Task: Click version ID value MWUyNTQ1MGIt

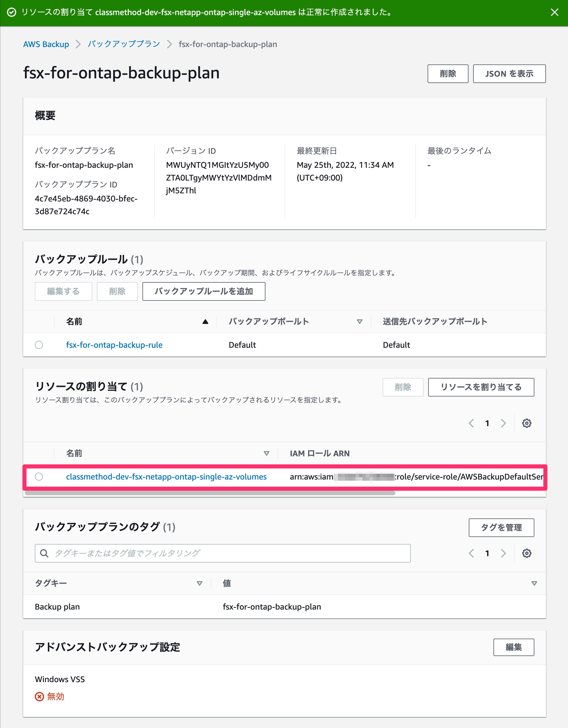Action: click(218, 178)
